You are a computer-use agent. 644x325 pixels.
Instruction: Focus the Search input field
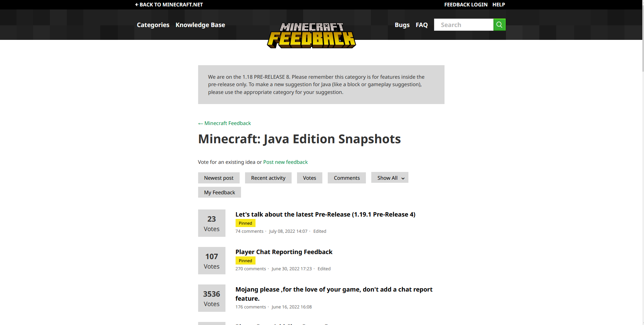point(464,25)
